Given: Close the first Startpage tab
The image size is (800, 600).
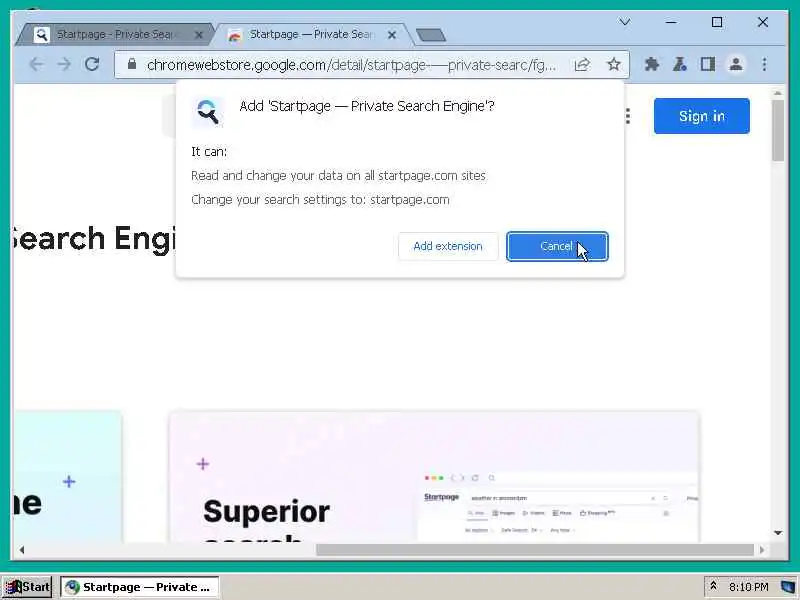Looking at the screenshot, I should (x=199, y=35).
